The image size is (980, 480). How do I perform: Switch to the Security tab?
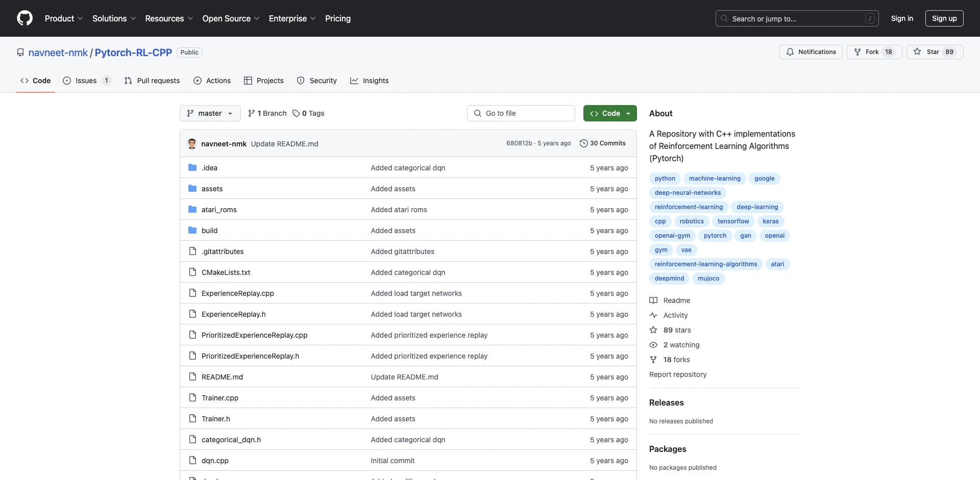coord(317,81)
